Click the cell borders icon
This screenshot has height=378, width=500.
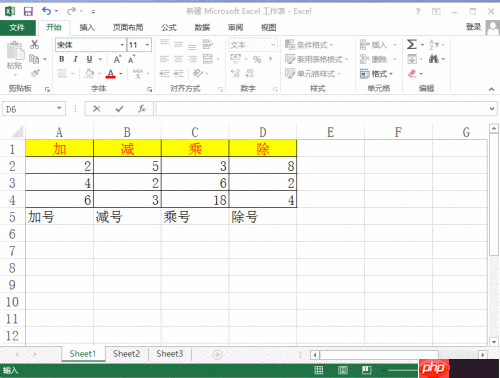(62, 73)
